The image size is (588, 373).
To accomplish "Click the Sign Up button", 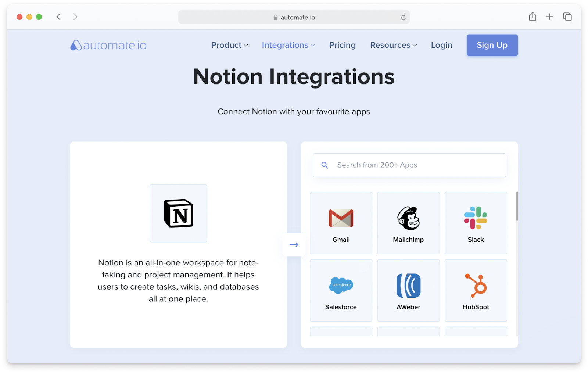I will (x=492, y=45).
